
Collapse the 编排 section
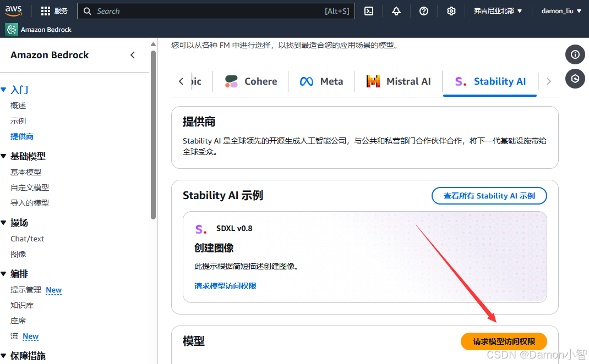[4, 274]
